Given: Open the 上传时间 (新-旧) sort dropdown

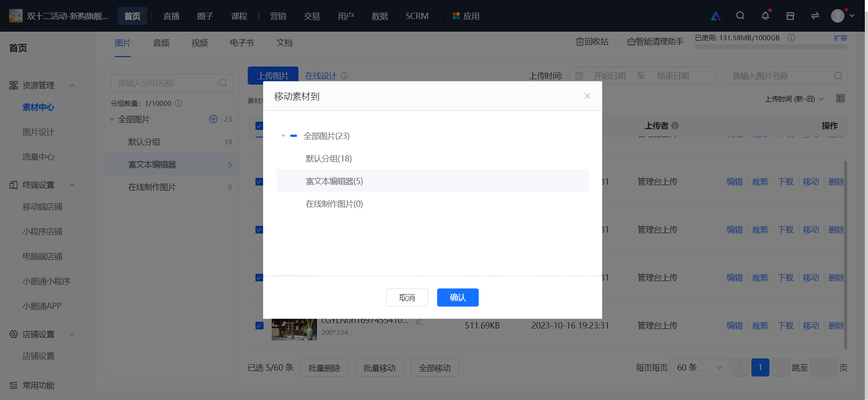Looking at the screenshot, I should pyautogui.click(x=794, y=99).
